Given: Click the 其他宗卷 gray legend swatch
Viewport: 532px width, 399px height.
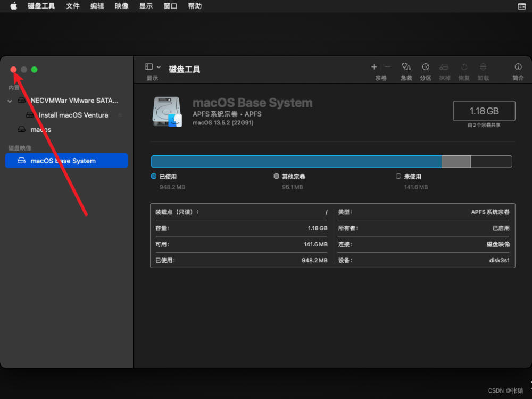Looking at the screenshot, I should tap(276, 176).
